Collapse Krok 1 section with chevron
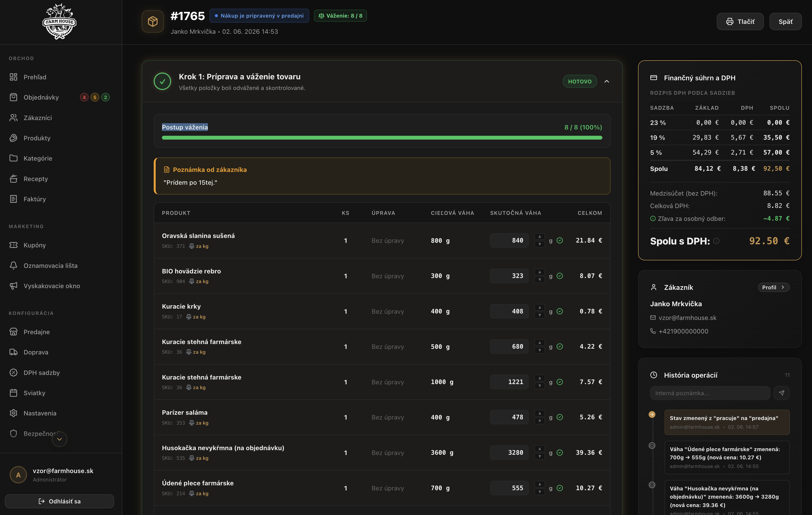The height and width of the screenshot is (515, 812). tap(607, 81)
